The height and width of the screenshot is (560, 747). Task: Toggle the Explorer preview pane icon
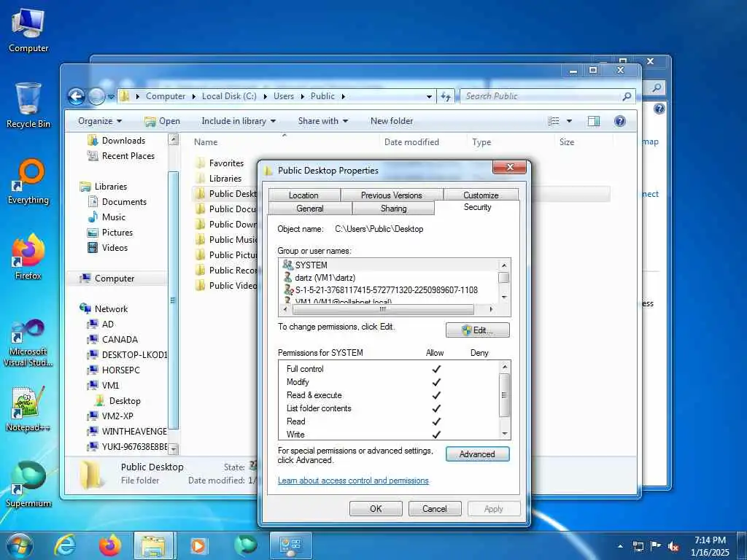coord(594,121)
